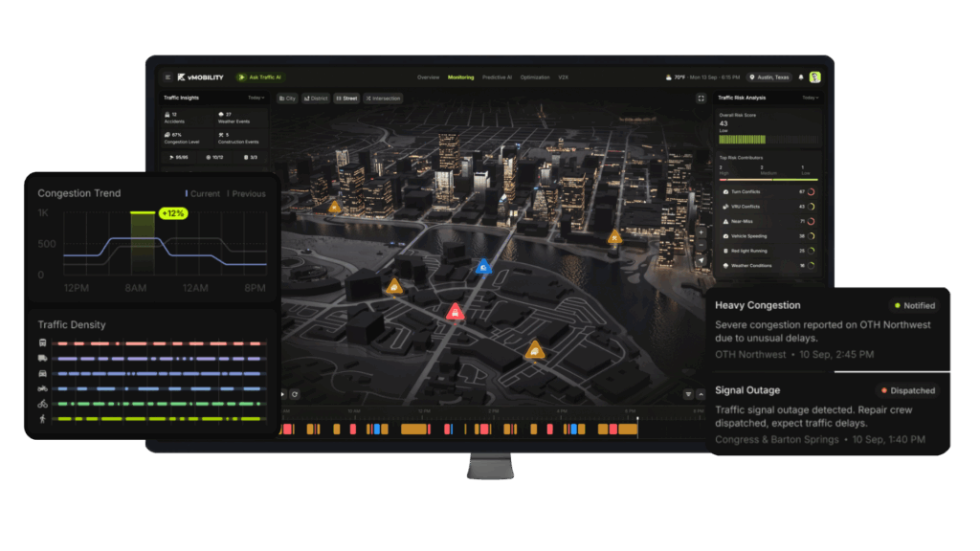Click the red car incident marker on map
Image resolution: width=980 pixels, height=551 pixels.
(x=456, y=310)
